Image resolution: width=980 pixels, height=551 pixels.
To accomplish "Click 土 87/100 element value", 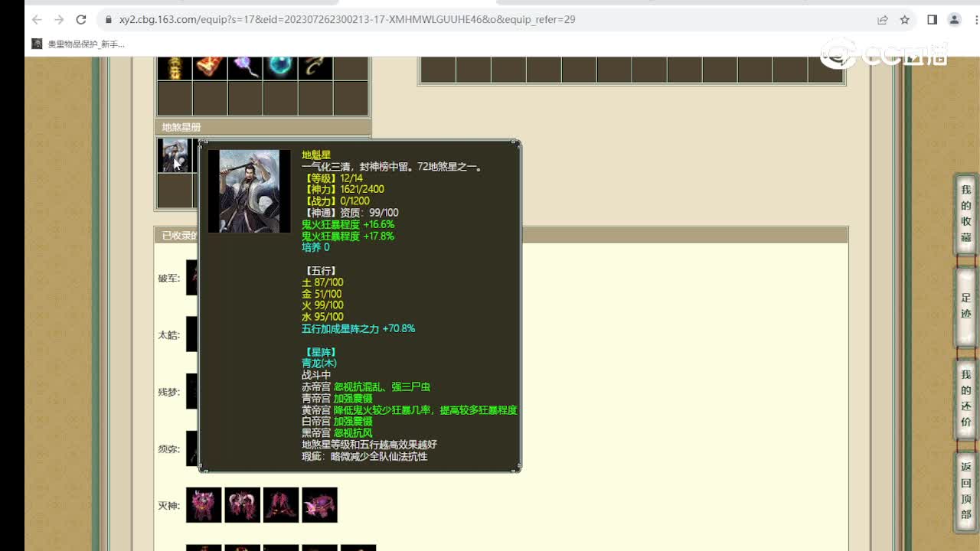I will pyautogui.click(x=322, y=282).
